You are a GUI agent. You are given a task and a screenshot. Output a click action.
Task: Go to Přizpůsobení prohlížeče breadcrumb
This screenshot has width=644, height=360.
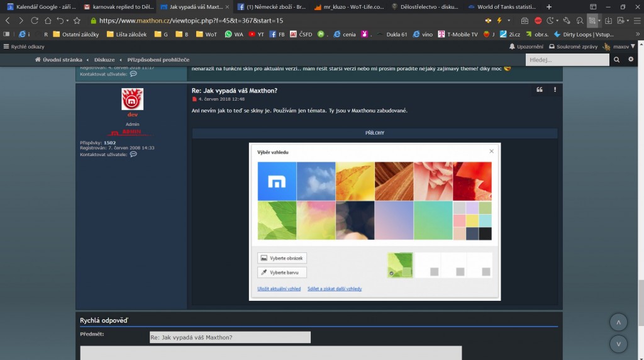point(158,60)
